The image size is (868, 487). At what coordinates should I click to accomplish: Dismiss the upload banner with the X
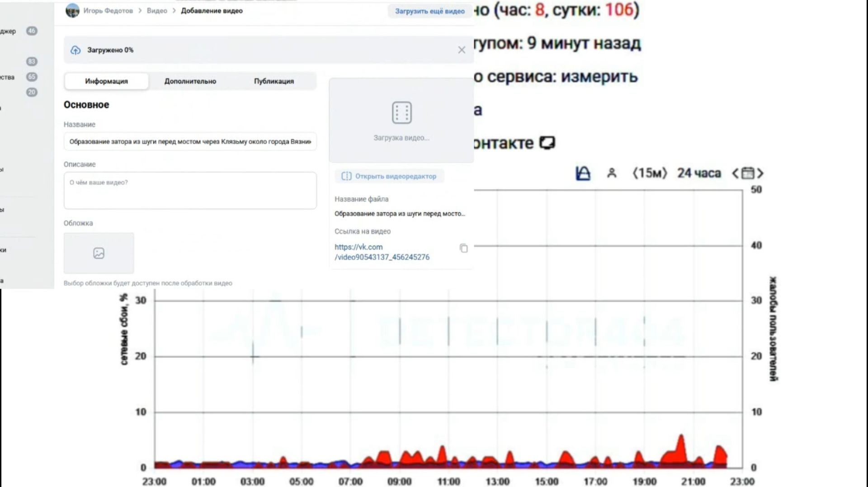(x=462, y=50)
